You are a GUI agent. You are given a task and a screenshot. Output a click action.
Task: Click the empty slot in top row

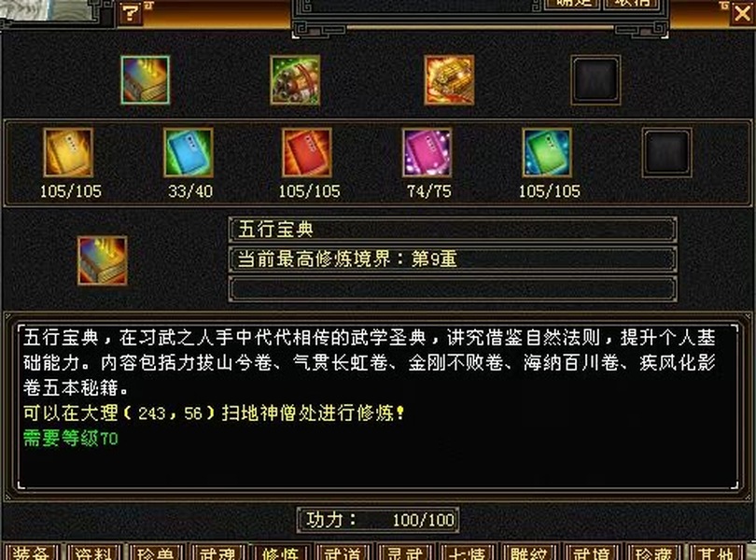pos(595,79)
